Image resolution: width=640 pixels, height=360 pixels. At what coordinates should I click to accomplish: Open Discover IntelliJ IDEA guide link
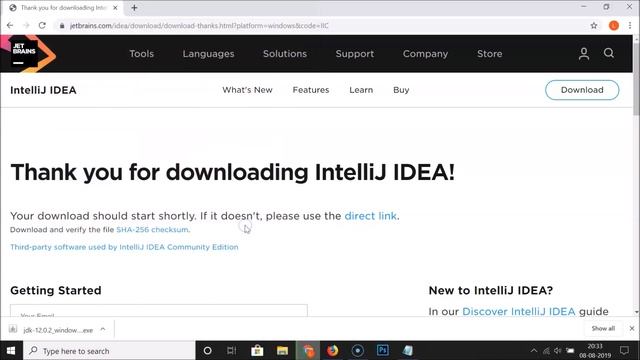[518, 311]
